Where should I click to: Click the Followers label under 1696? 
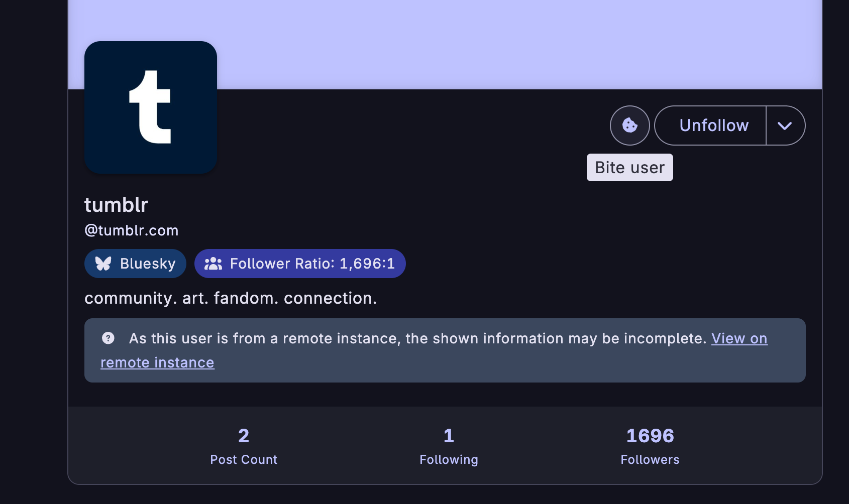point(650,459)
